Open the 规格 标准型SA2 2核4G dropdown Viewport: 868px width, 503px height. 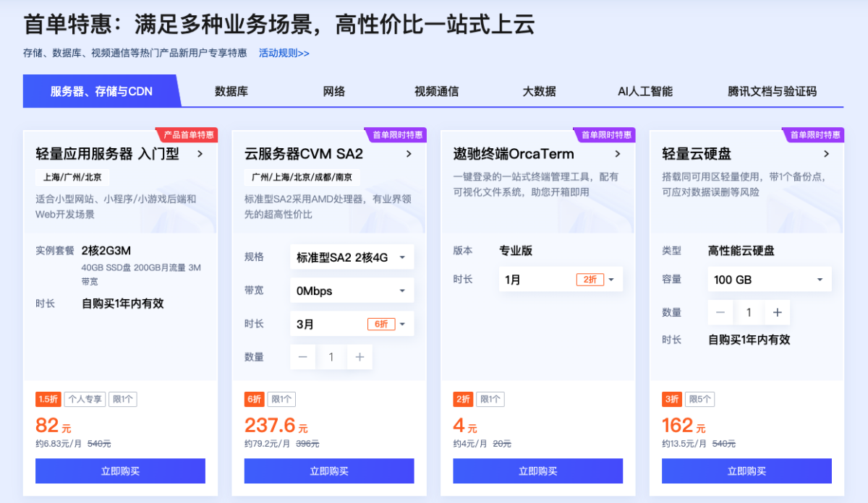(352, 257)
